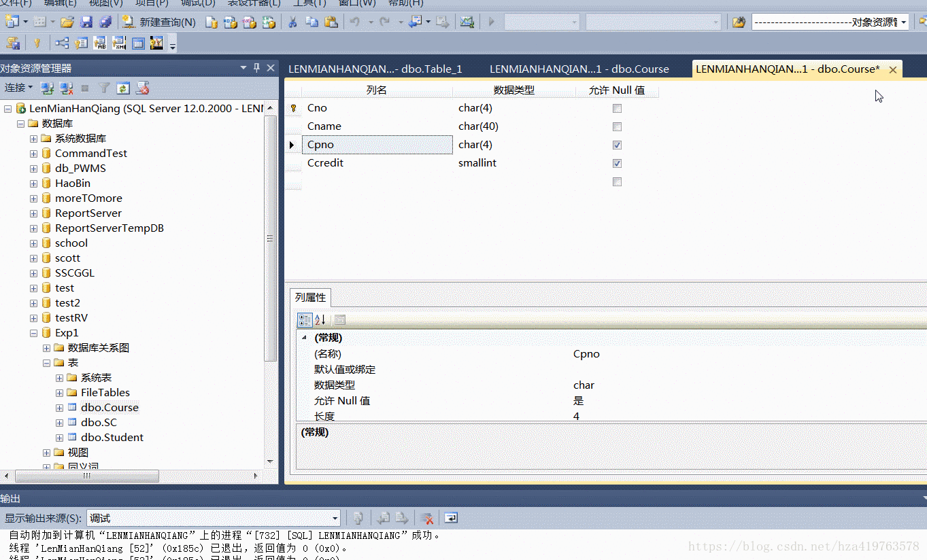The width and height of the screenshot is (927, 560).
Task: Click the Categorized view icon in 列属性 panel
Action: pyautogui.click(x=305, y=319)
